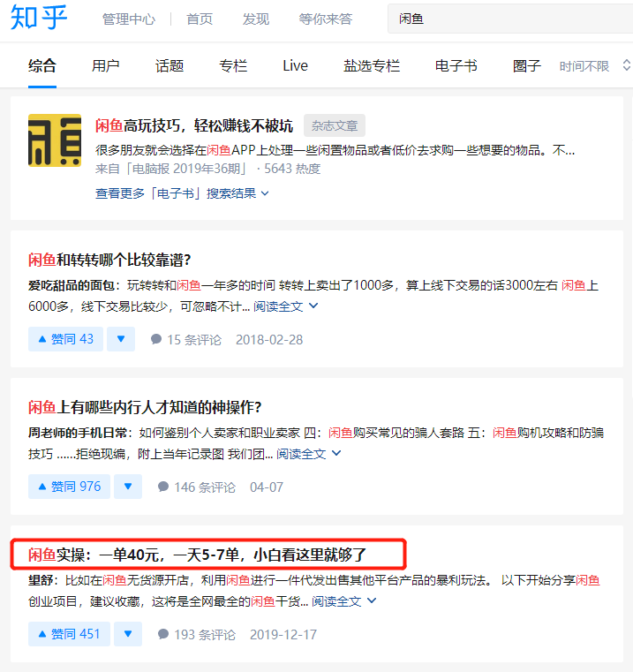Switch to 用户 tab
The height and width of the screenshot is (672, 633).
click(105, 66)
